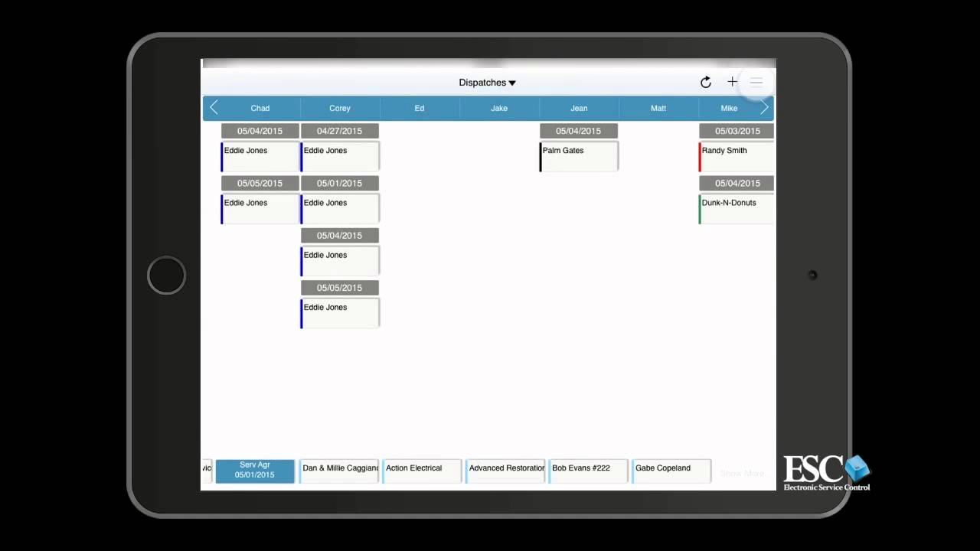Open Corey's Eddie Jones dispatch on 05/01/2015
Image resolution: width=980 pixels, height=551 pixels.
tap(340, 209)
